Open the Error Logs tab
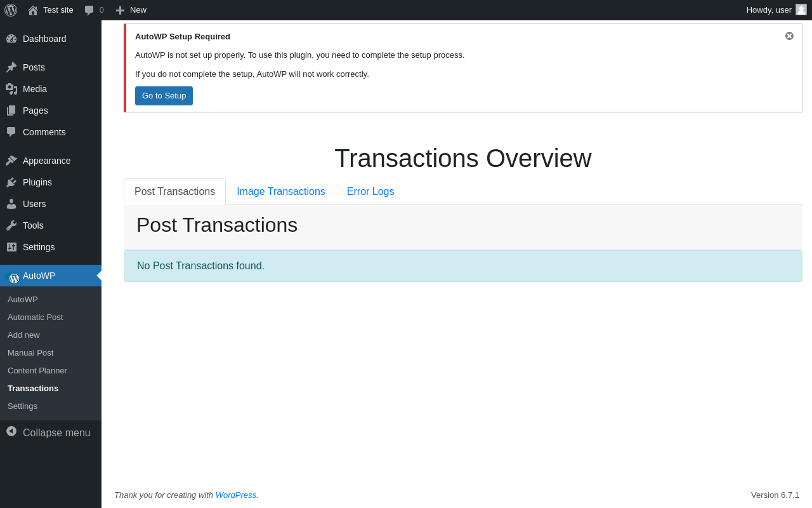812x508 pixels. point(370,192)
